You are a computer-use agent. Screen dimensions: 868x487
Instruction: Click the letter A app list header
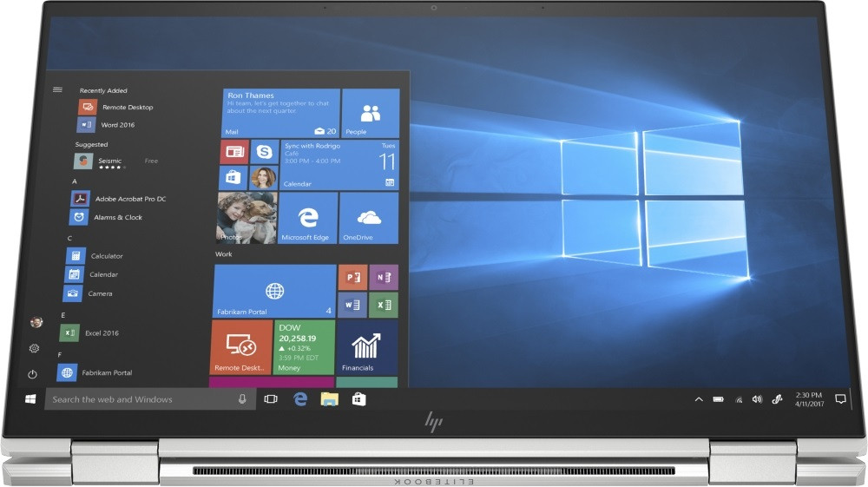pyautogui.click(x=75, y=181)
